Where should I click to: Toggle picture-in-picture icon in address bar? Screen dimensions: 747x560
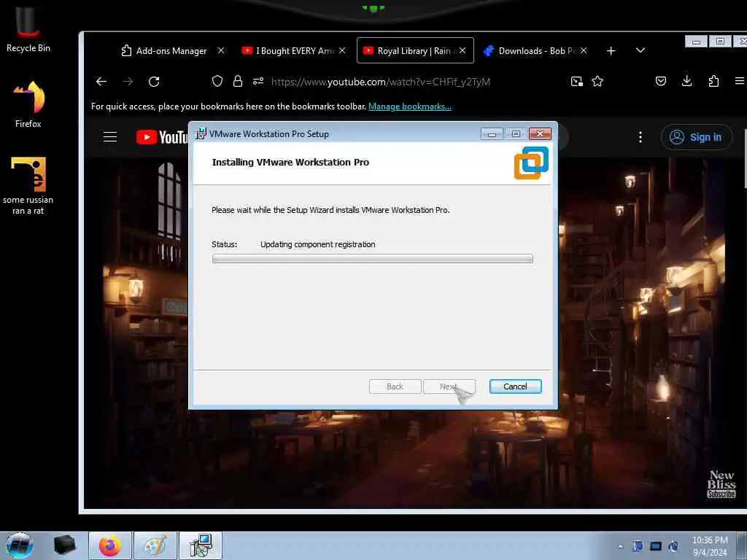(577, 82)
